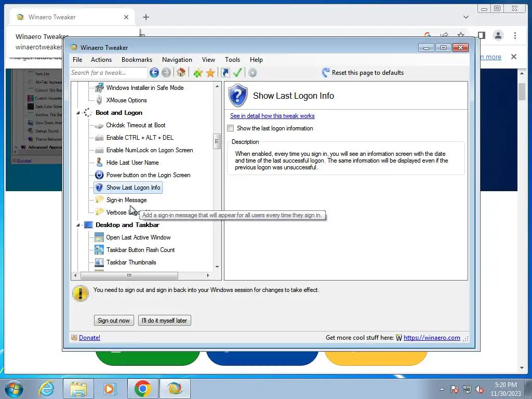The height and width of the screenshot is (399, 532).
Task: Select Chkdsk Timeout at Boot icon
Action: pos(99,125)
